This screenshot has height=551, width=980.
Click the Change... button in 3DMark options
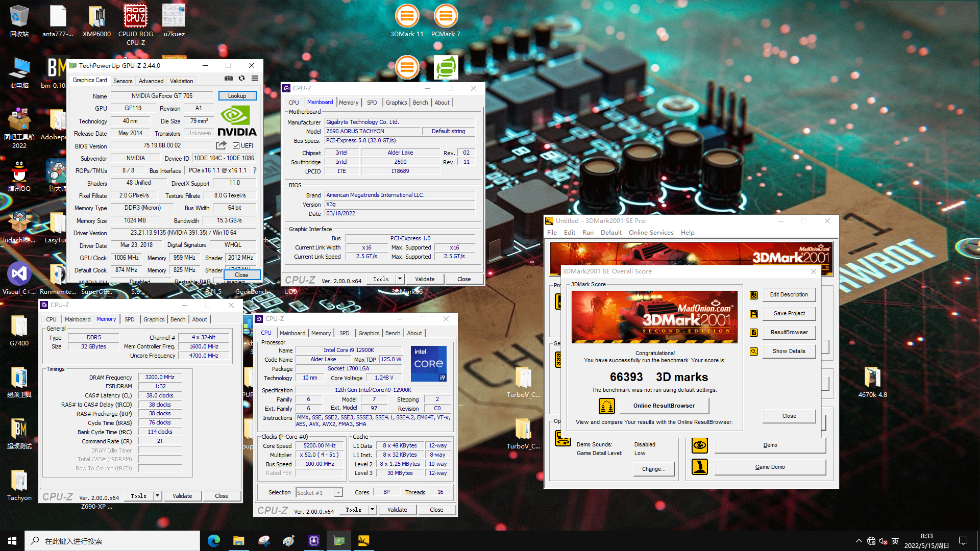coord(653,469)
